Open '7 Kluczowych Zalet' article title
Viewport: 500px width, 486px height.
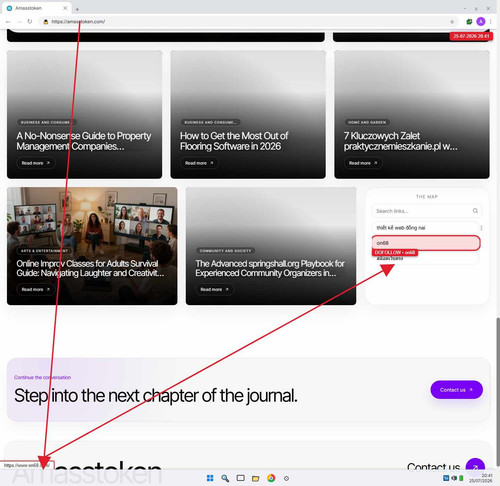(400, 141)
